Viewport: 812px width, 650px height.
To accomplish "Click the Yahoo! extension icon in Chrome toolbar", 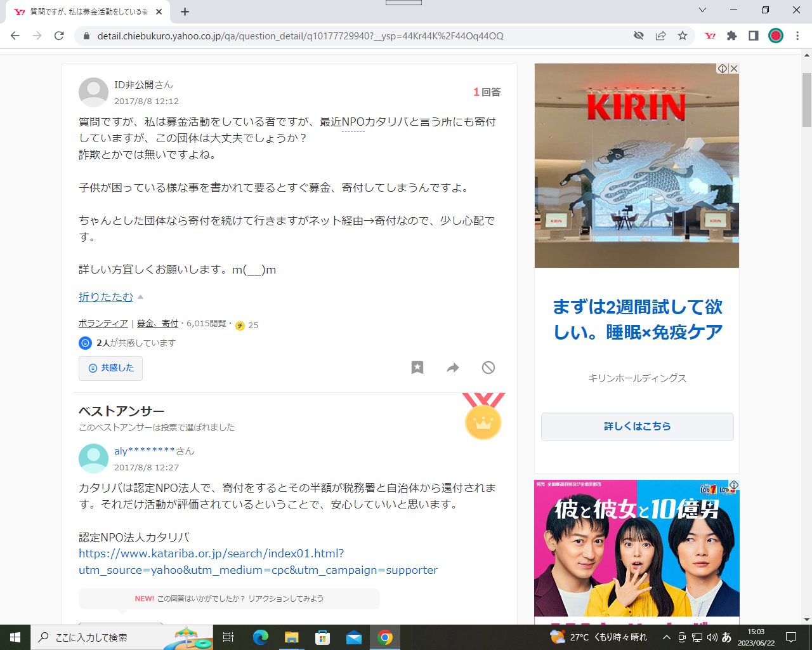I will click(710, 36).
